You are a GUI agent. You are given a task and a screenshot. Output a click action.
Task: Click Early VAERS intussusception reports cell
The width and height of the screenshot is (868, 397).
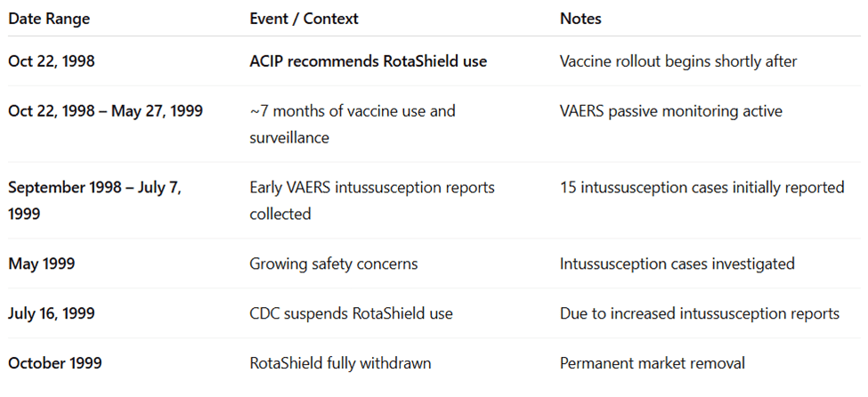click(371, 200)
